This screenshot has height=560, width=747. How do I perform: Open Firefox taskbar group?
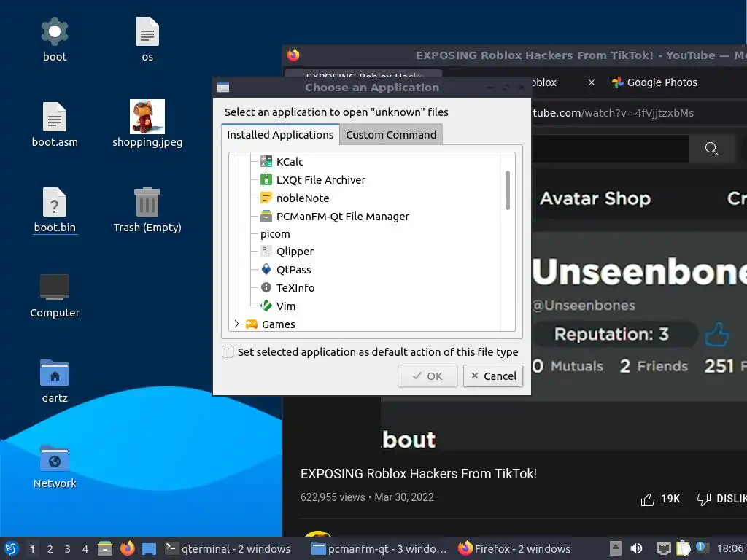(x=514, y=549)
